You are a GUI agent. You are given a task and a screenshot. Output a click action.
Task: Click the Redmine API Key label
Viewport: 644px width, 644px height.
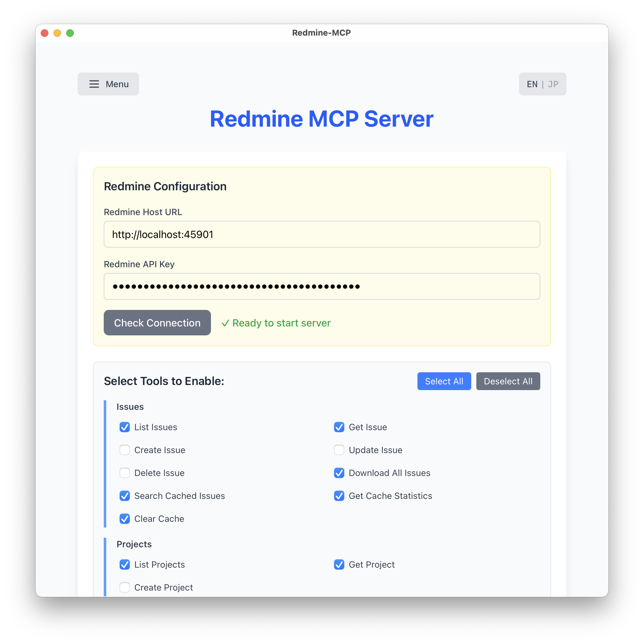(x=139, y=264)
